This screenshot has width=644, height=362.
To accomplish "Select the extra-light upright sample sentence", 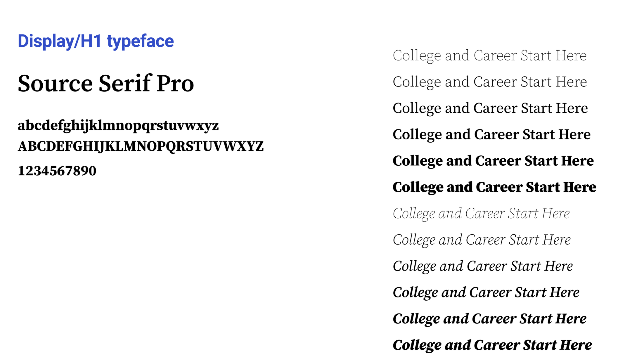I will tap(490, 56).
